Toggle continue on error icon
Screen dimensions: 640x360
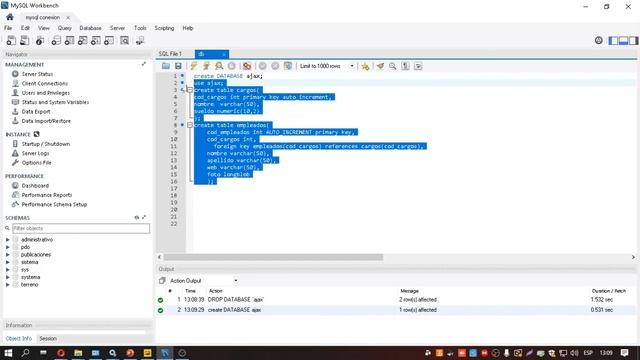coord(247,66)
